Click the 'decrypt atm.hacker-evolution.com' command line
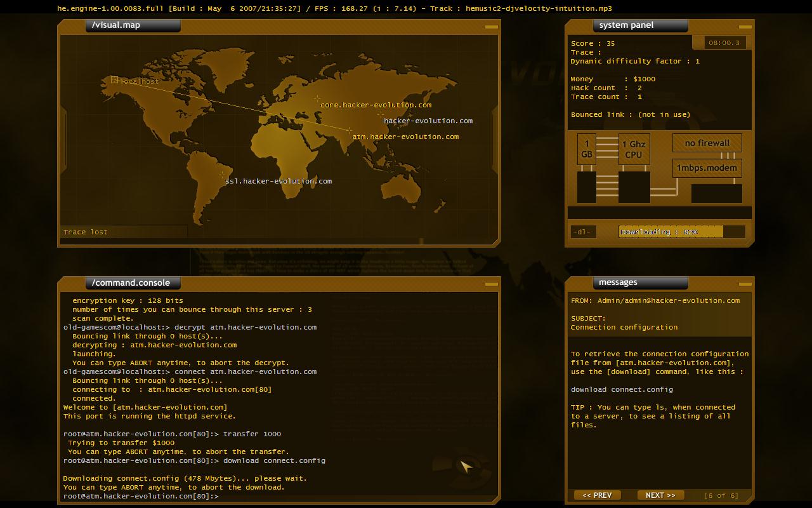Image resolution: width=812 pixels, height=508 pixels. [190, 327]
